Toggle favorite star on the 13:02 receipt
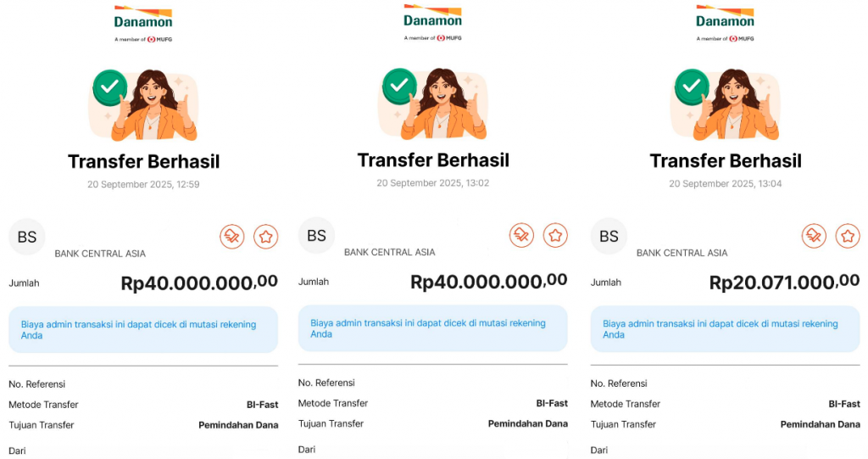This screenshot has height=459, width=868. (x=555, y=235)
